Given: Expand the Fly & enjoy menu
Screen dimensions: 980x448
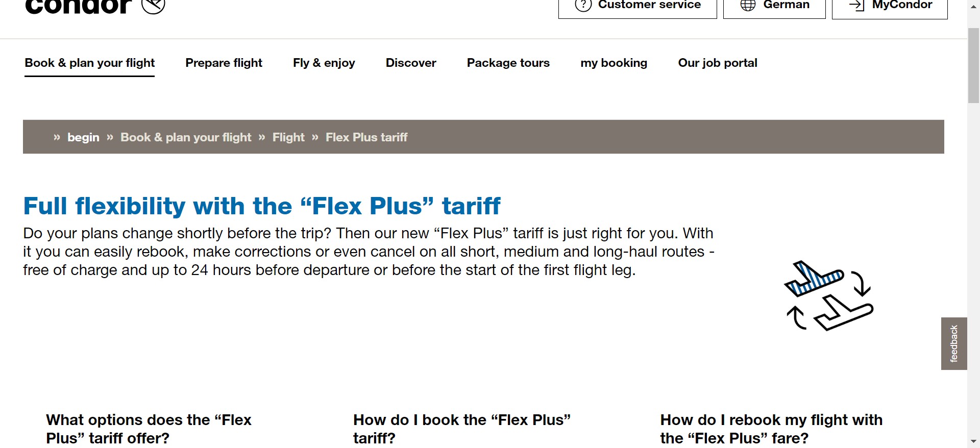Looking at the screenshot, I should (x=324, y=63).
